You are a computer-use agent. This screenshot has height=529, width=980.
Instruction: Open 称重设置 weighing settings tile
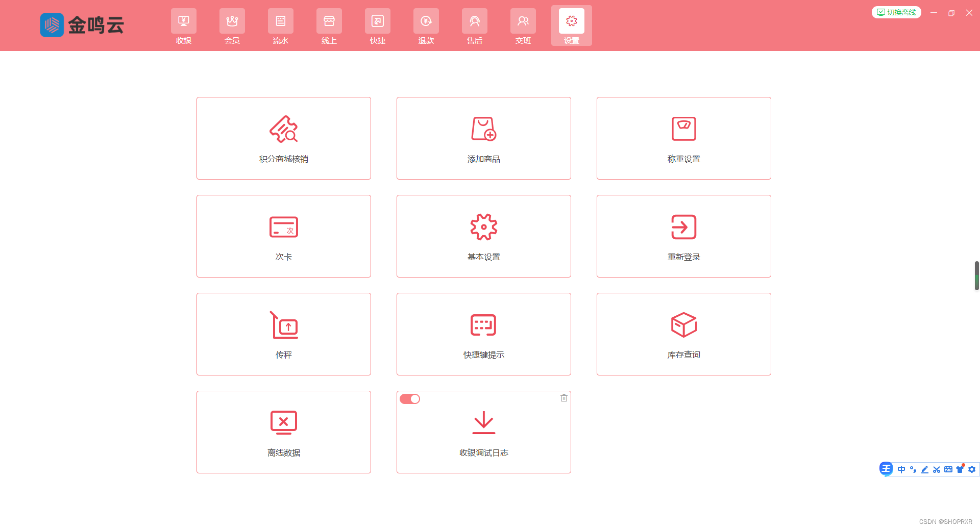tap(684, 138)
